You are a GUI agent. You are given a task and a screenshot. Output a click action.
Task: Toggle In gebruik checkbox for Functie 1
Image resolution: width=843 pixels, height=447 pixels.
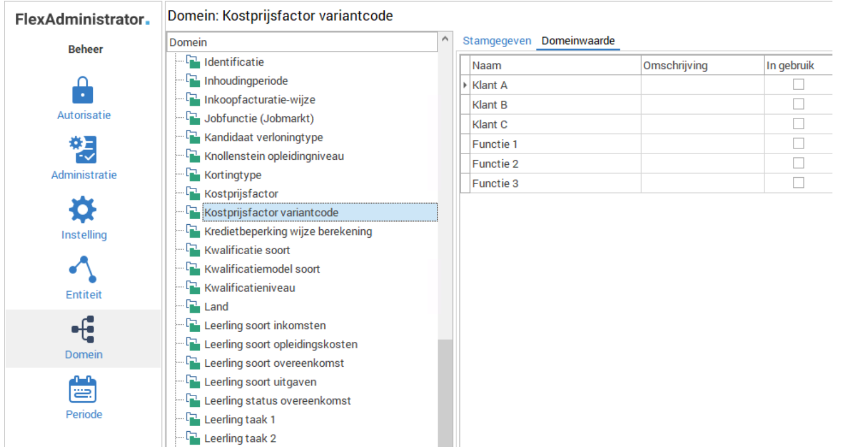tap(798, 144)
